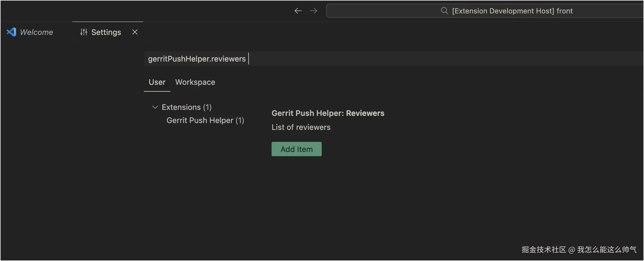This screenshot has width=644, height=261.
Task: Close the Settings tab
Action: tap(135, 32)
